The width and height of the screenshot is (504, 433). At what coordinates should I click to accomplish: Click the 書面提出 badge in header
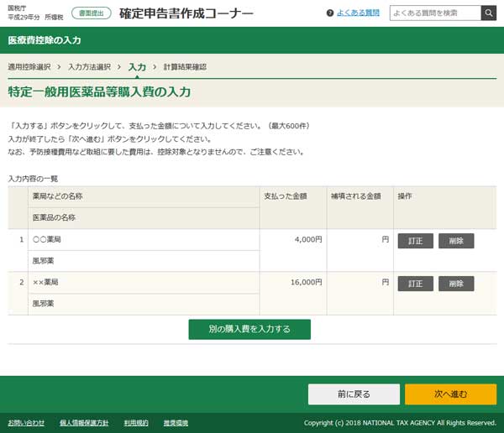click(92, 13)
